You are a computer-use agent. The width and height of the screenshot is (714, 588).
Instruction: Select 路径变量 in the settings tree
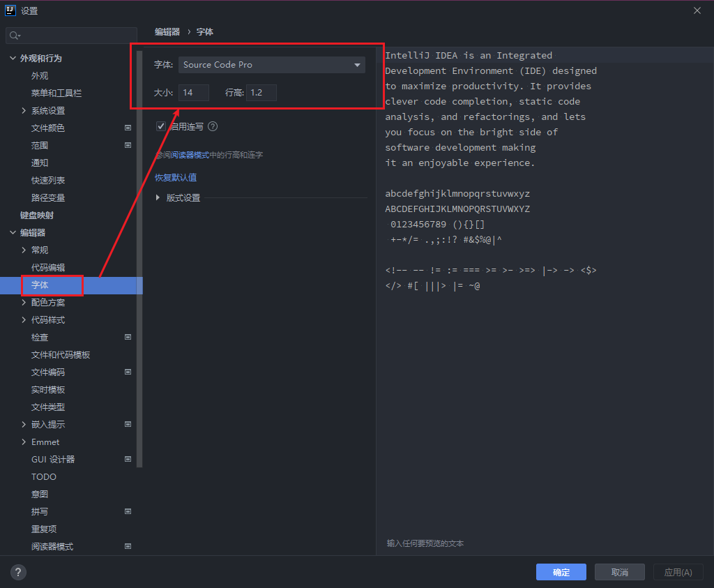coord(48,197)
